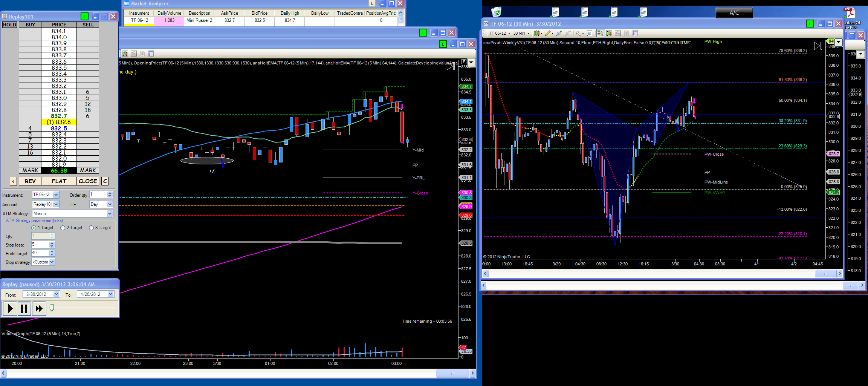The height and width of the screenshot is (386, 868).
Task: Toggle the F button on 5 Min chart
Action: click(x=464, y=62)
